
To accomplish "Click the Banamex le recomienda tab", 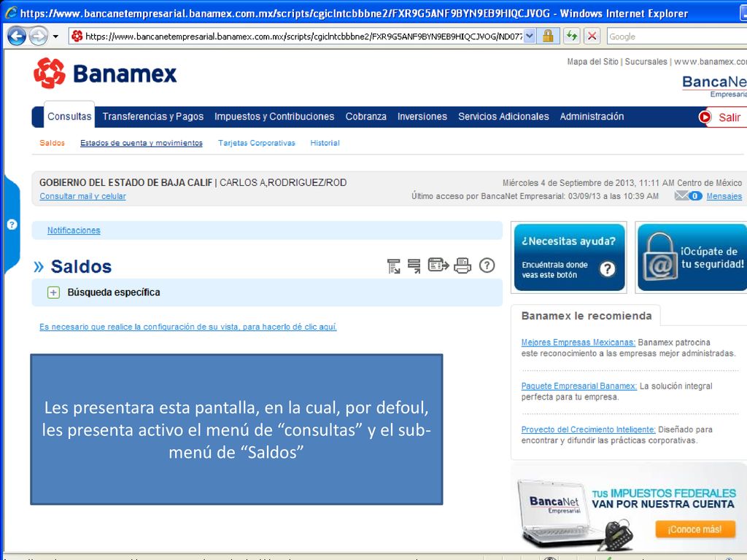I will click(587, 316).
